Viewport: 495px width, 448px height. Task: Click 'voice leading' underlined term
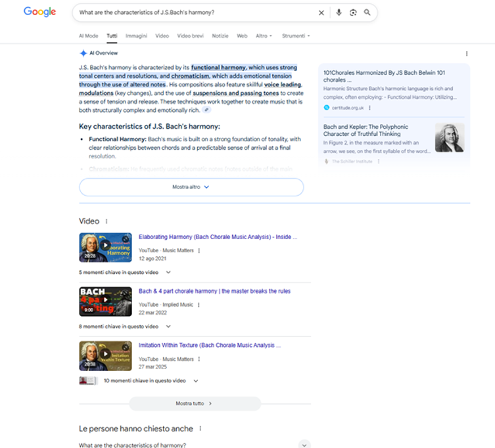[x=282, y=85]
